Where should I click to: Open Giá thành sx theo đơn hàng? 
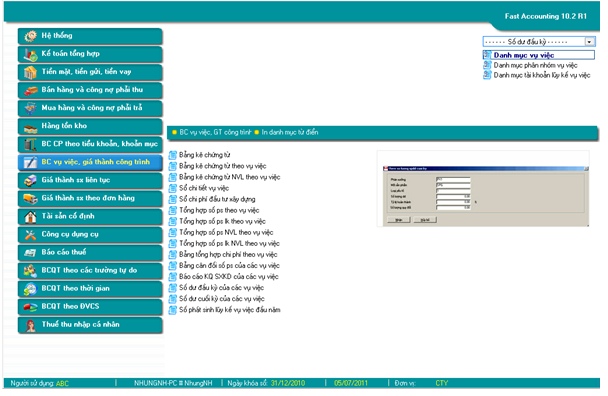pos(90,198)
